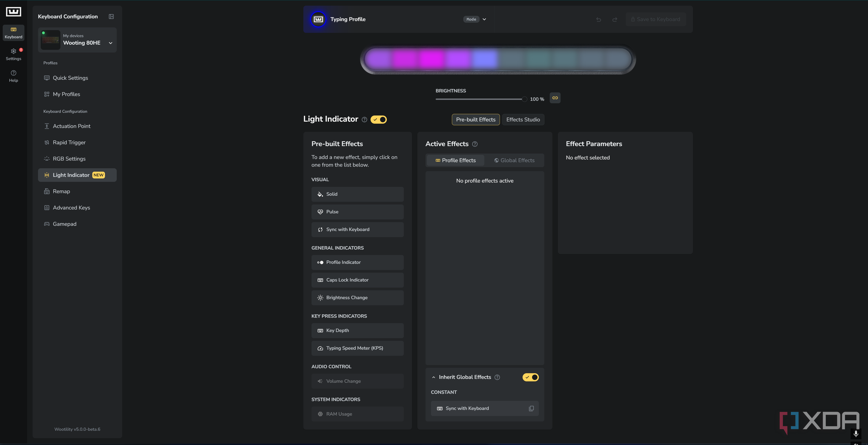Select the Global Effects tab

(x=514, y=160)
